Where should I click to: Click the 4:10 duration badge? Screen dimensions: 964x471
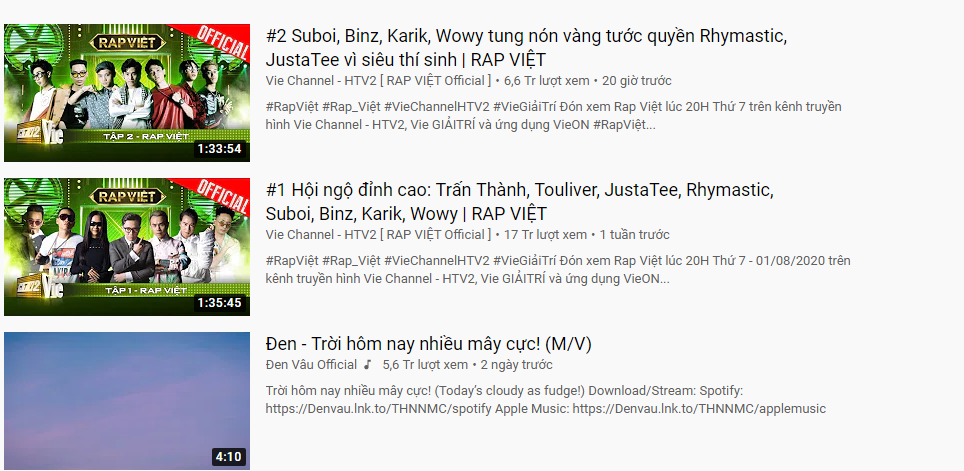coord(228,457)
